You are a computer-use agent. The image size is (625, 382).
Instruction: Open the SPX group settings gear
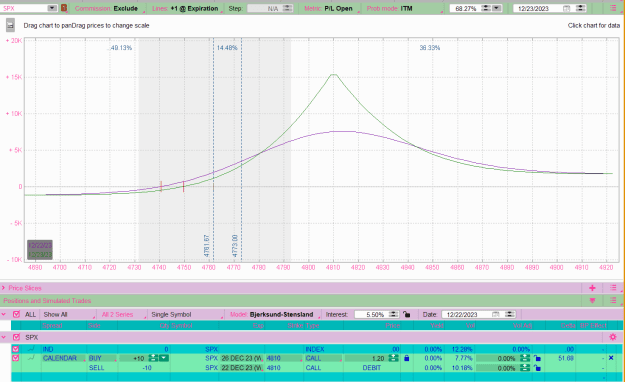pos(613,337)
